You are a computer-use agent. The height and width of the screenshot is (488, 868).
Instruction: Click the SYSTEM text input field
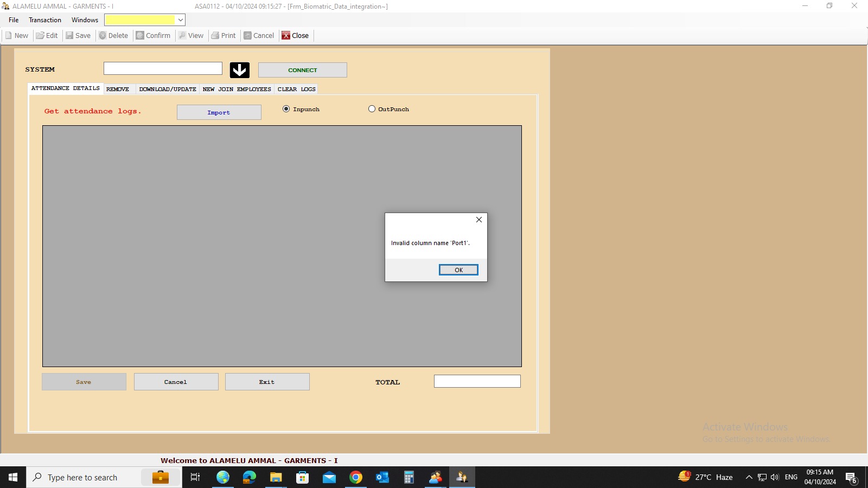163,68
